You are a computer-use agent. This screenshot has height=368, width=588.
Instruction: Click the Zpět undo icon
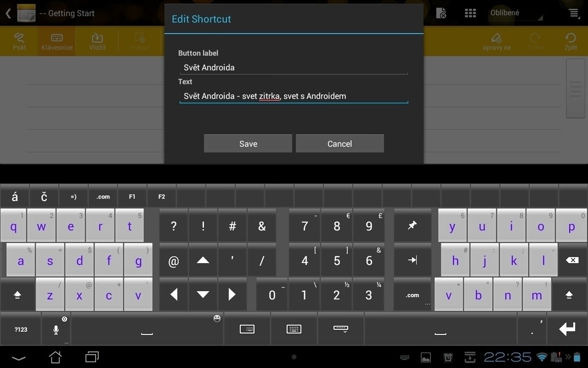coord(571,41)
